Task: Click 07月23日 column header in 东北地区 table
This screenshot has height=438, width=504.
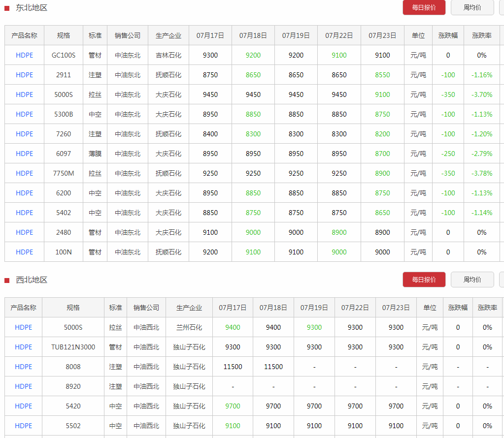Action: 382,35
